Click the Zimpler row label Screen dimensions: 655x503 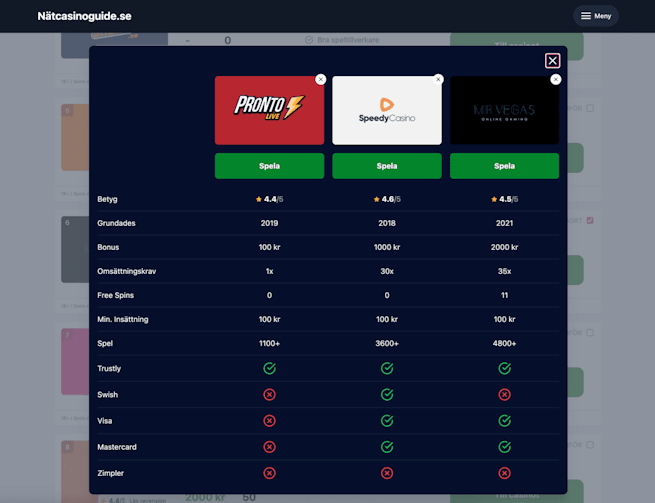(x=110, y=473)
